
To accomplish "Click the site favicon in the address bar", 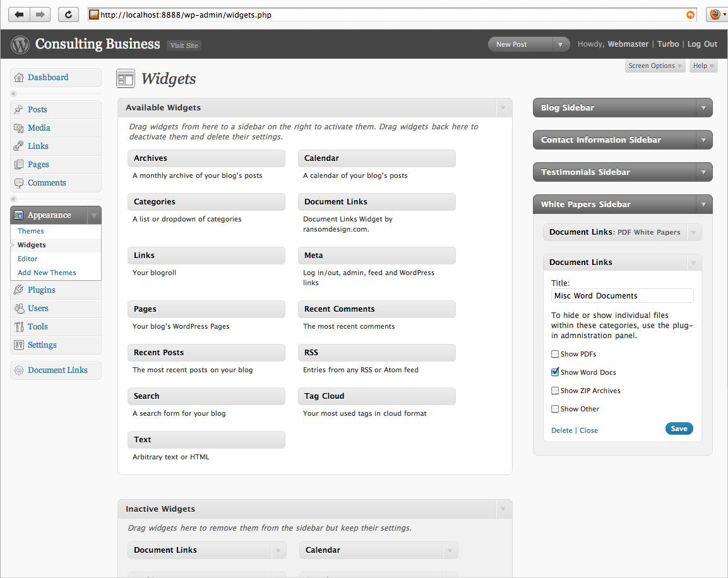I will pos(94,15).
